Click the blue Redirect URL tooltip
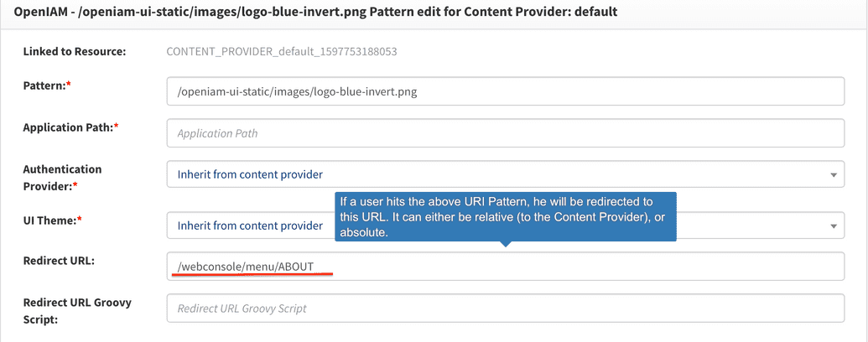The image size is (868, 342). click(x=505, y=216)
